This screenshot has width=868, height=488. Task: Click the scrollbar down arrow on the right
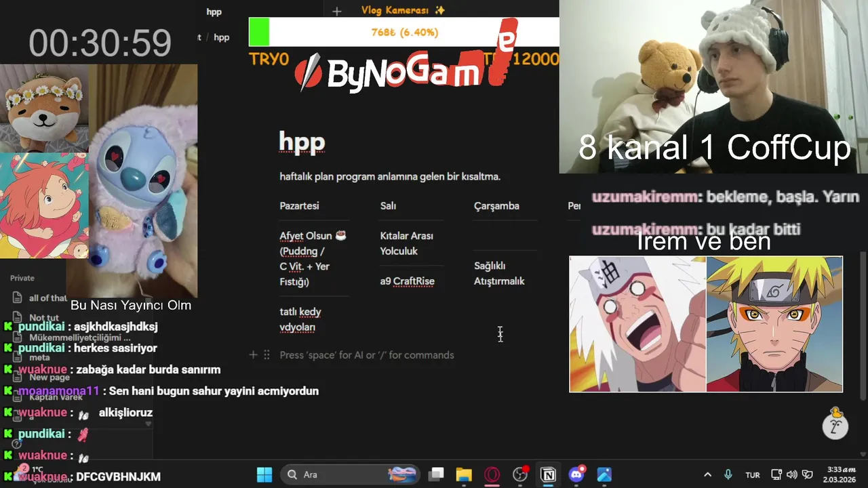[x=863, y=455]
